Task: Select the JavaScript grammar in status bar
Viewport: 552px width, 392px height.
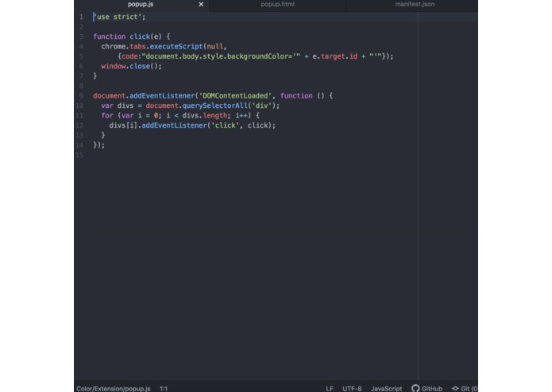Action: [x=386, y=389]
